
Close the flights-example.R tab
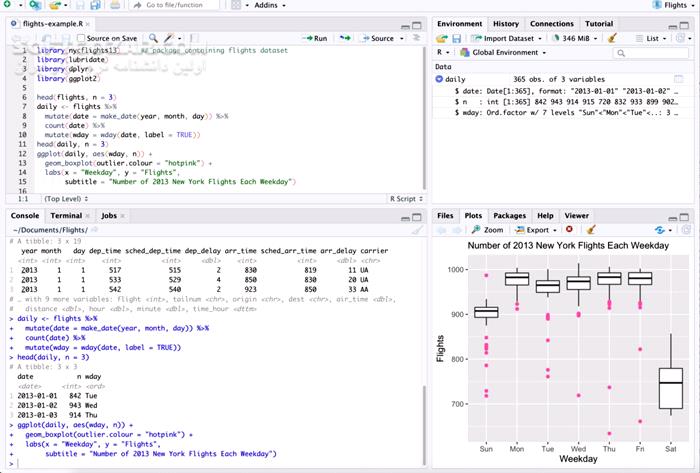pyautogui.click(x=88, y=24)
